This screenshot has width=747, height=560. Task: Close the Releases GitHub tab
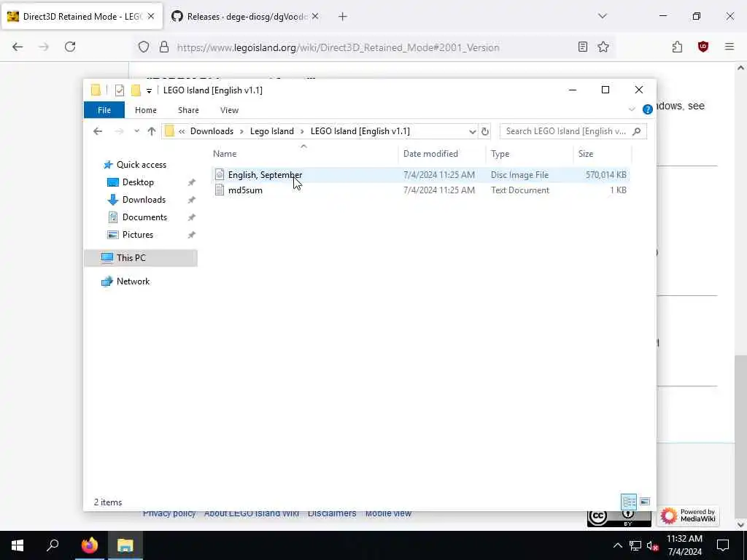coord(315,16)
